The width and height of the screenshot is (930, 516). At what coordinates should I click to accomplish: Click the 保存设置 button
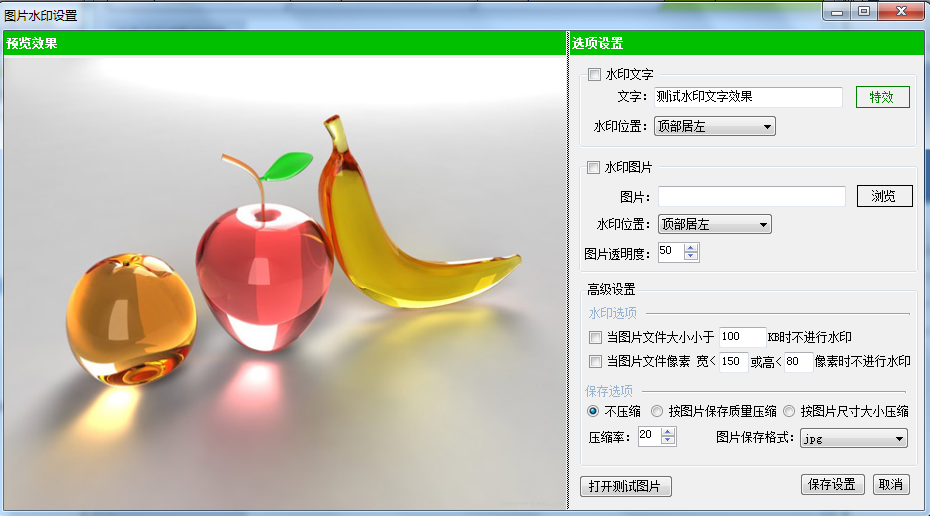pos(832,484)
